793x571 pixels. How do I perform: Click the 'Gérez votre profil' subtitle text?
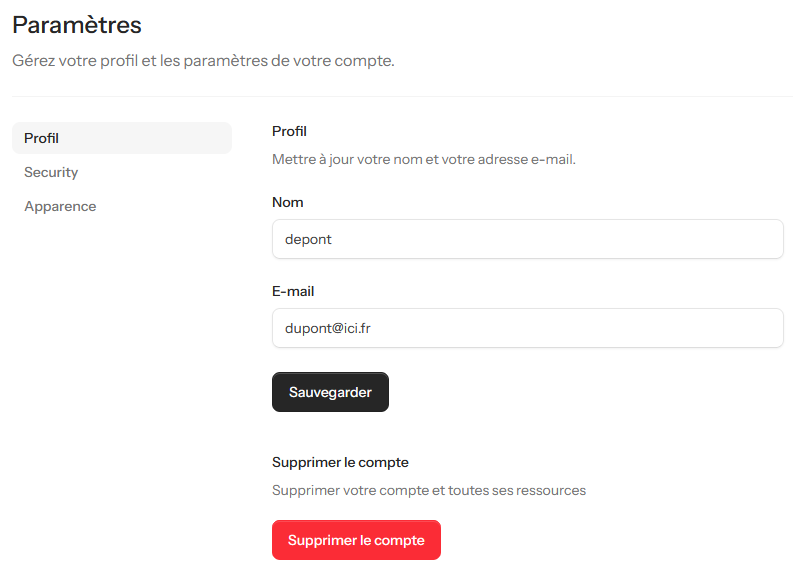[x=203, y=61]
